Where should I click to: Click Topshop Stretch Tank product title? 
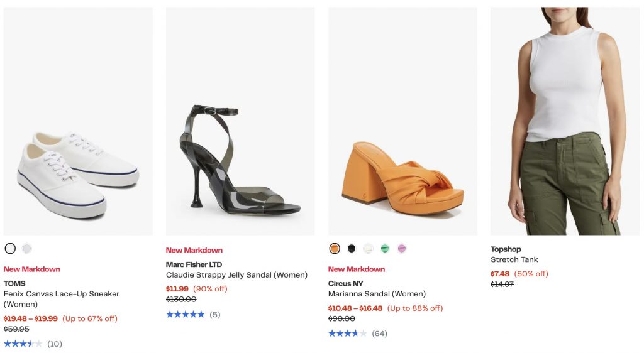tap(514, 259)
